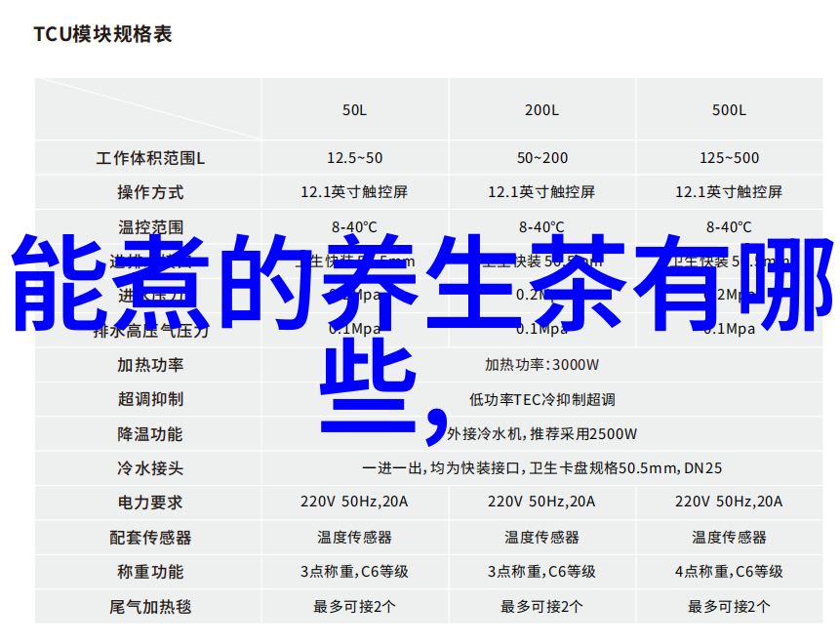Select the 200L column header
Image resolution: width=840 pixels, height=644 pixels.
541,110
